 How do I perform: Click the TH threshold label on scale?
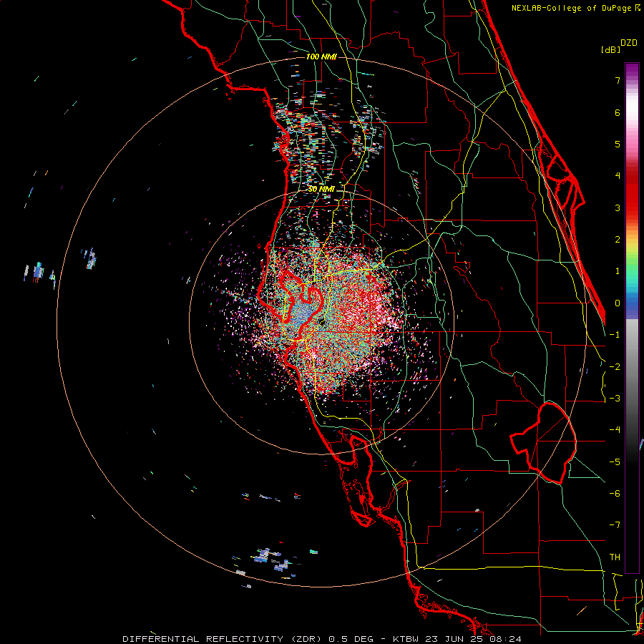pyautogui.click(x=615, y=557)
